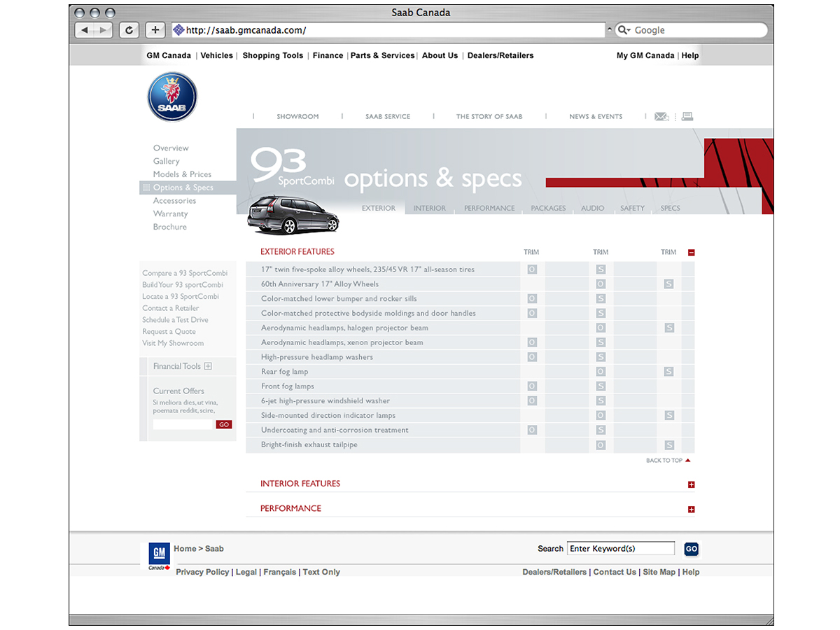This screenshot has height=630, width=840.
Task: Click the email envelope icon
Action: (x=661, y=117)
